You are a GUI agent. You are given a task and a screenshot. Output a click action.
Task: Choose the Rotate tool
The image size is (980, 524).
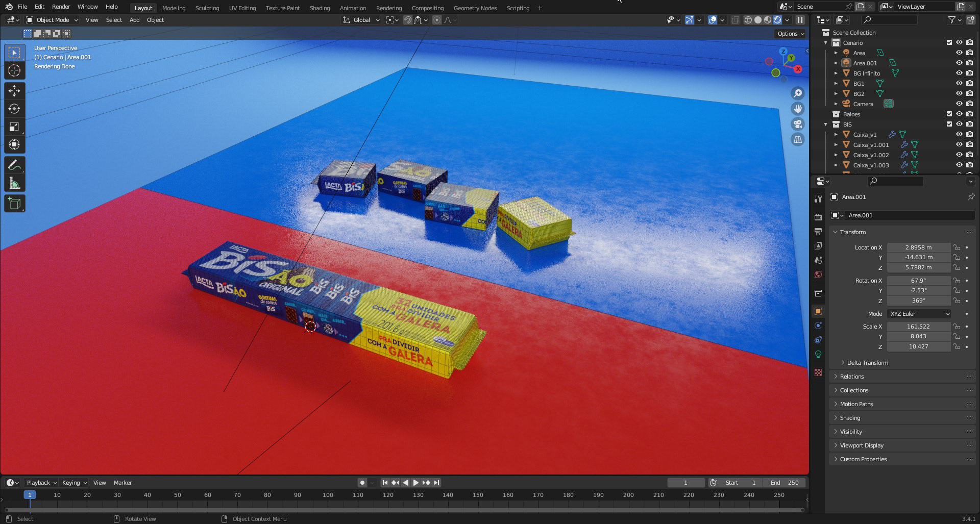(x=14, y=109)
